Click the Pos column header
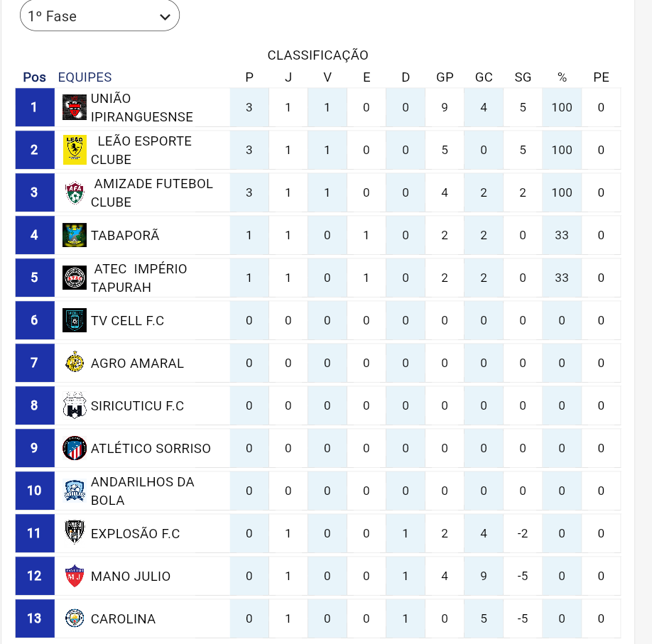 34,77
